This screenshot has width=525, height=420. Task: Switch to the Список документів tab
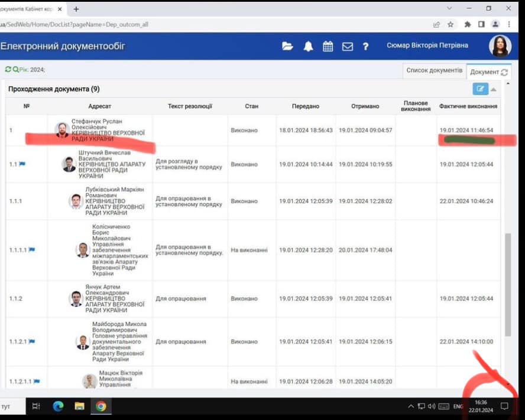tap(434, 70)
